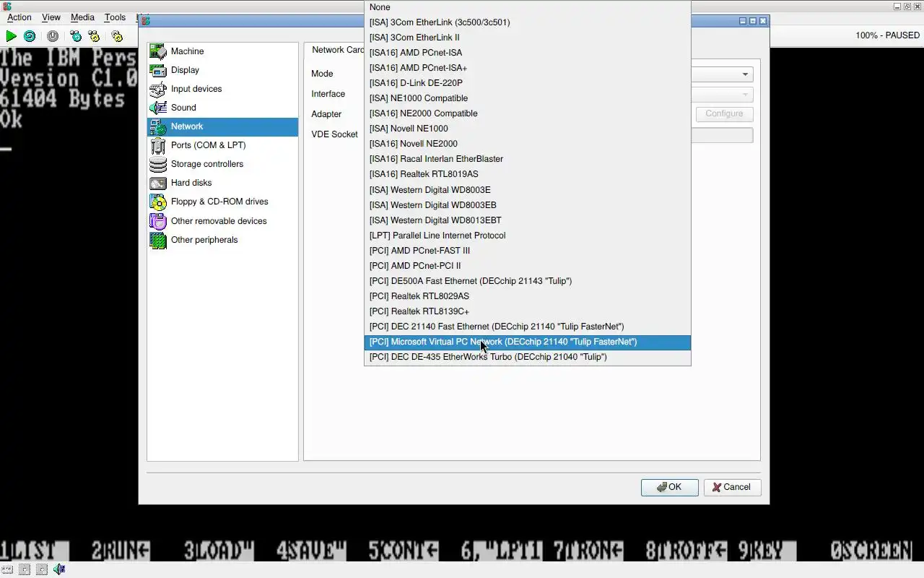Click the teal Ctrl+Alt+Del toolbar icon

[76, 35]
